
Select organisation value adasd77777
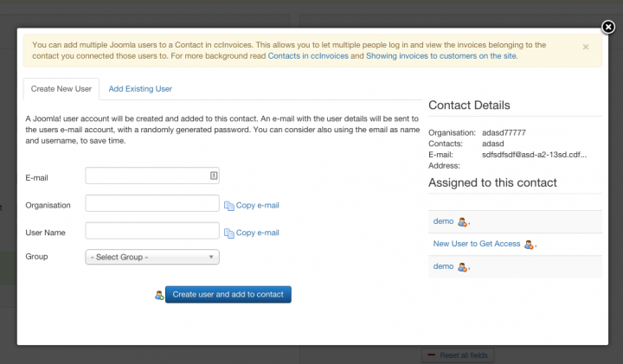[x=504, y=132]
